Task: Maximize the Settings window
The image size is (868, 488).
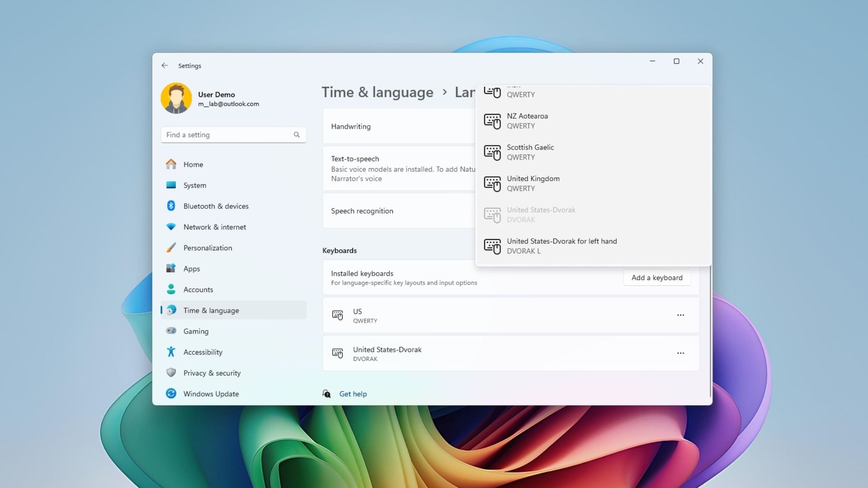Action: pos(676,61)
